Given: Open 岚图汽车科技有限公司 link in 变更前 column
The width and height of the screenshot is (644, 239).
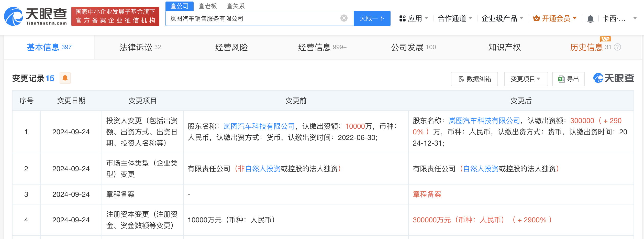Looking at the screenshot, I should coord(259,126).
